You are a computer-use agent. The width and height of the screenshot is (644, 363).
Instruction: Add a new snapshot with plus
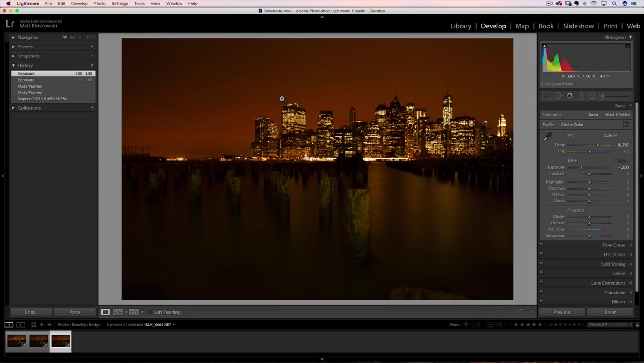[x=92, y=56]
